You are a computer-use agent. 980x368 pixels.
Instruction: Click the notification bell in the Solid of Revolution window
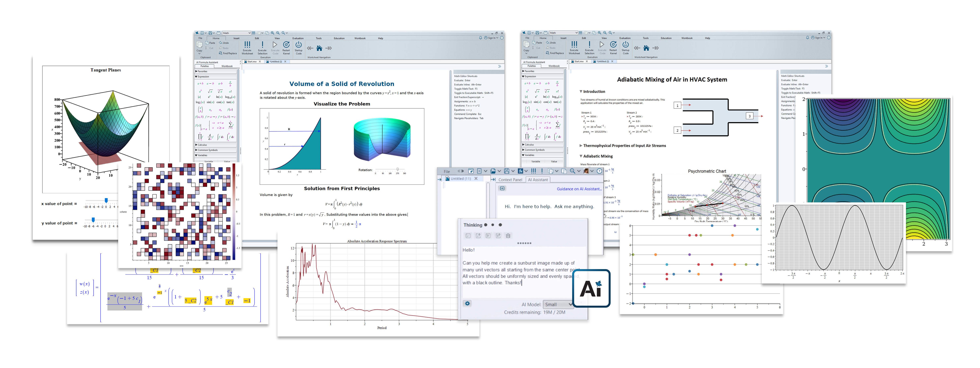[480, 38]
